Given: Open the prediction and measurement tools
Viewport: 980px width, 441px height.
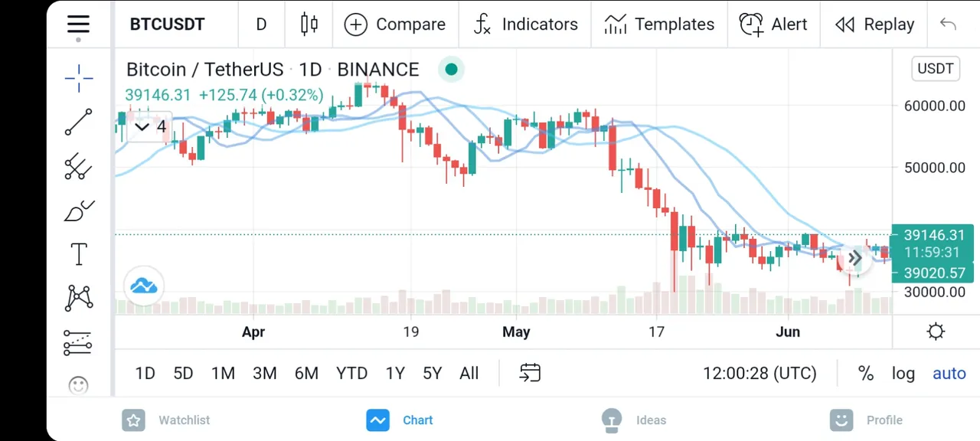Looking at the screenshot, I should point(78,343).
